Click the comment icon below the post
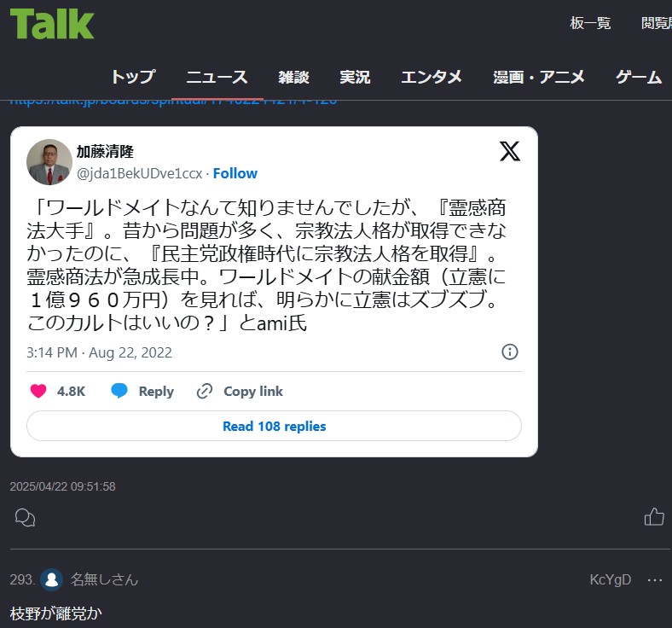Screen dimensions: 672x628 26,517
